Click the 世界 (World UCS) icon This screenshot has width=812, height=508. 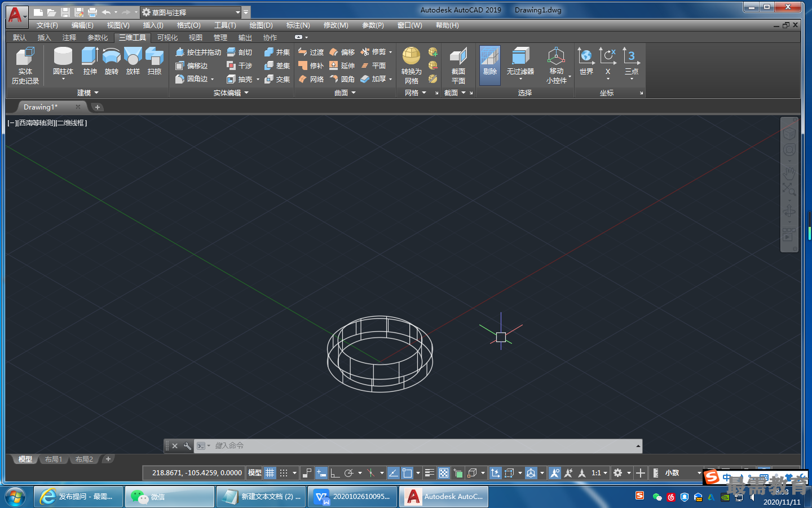pyautogui.click(x=586, y=61)
